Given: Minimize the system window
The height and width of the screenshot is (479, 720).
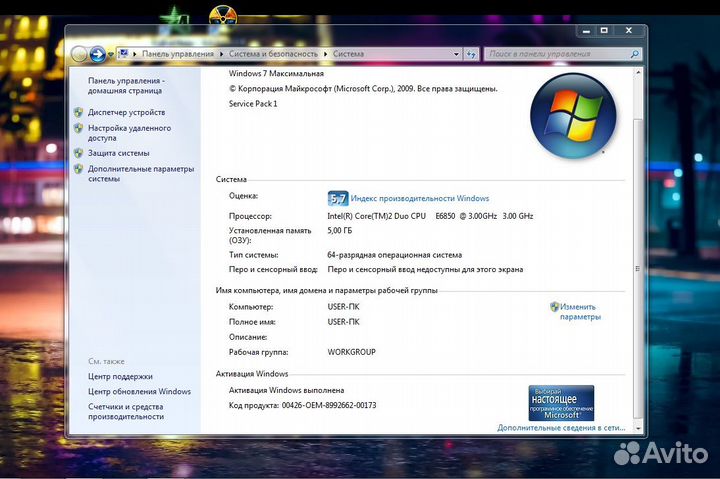Looking at the screenshot, I should point(586,31).
